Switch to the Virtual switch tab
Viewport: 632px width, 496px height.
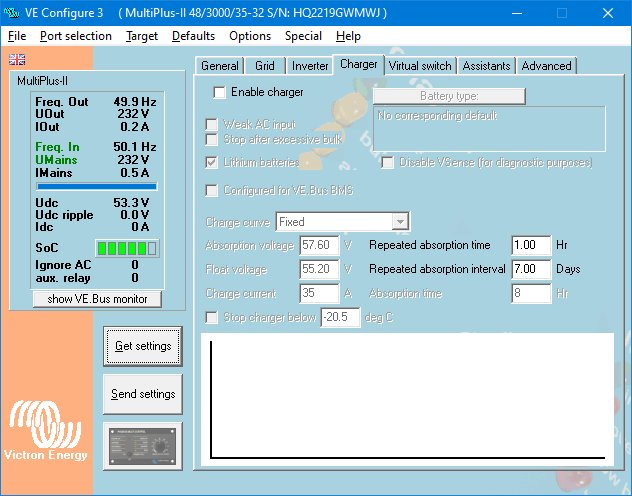point(420,66)
